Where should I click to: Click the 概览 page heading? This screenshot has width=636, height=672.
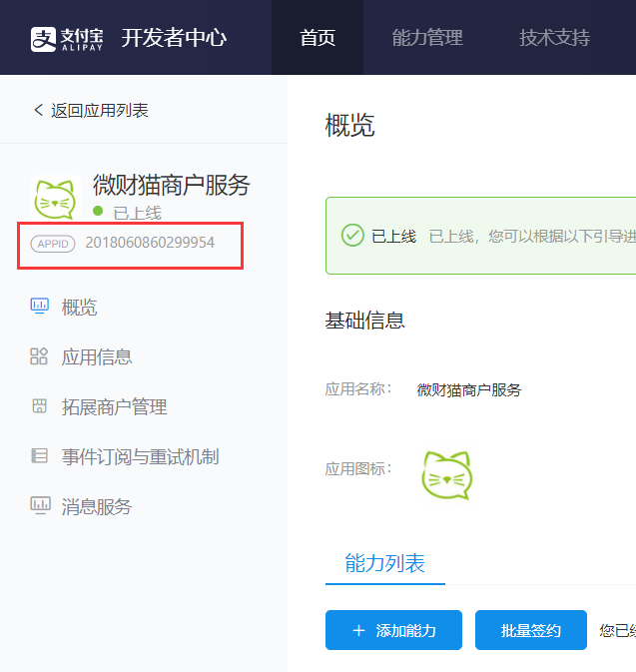point(350,125)
